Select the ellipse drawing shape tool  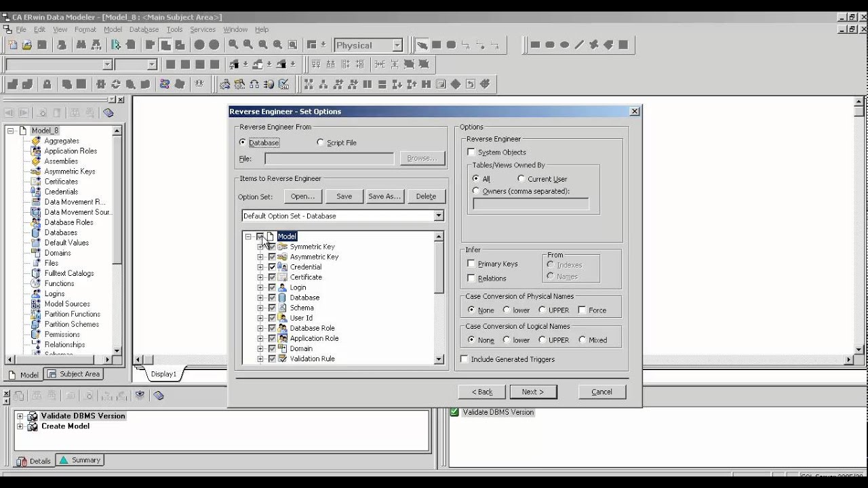point(564,45)
